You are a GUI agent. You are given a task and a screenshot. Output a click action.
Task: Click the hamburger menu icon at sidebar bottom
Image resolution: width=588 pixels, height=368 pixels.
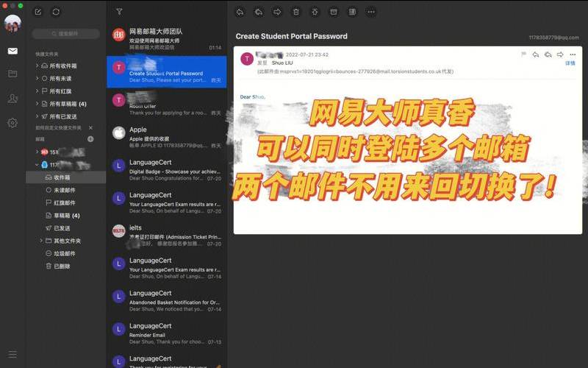pyautogui.click(x=12, y=354)
